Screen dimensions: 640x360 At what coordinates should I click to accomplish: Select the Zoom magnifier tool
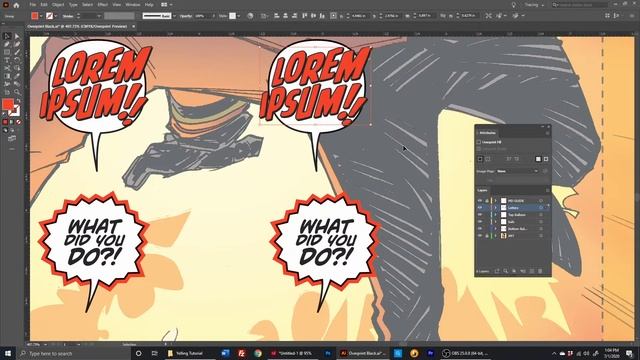[17, 92]
